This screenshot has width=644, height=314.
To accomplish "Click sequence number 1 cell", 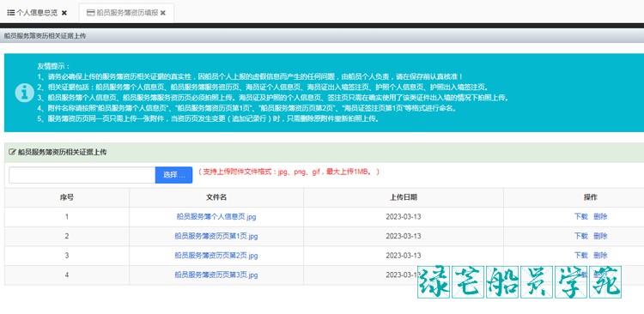I will [x=67, y=217].
